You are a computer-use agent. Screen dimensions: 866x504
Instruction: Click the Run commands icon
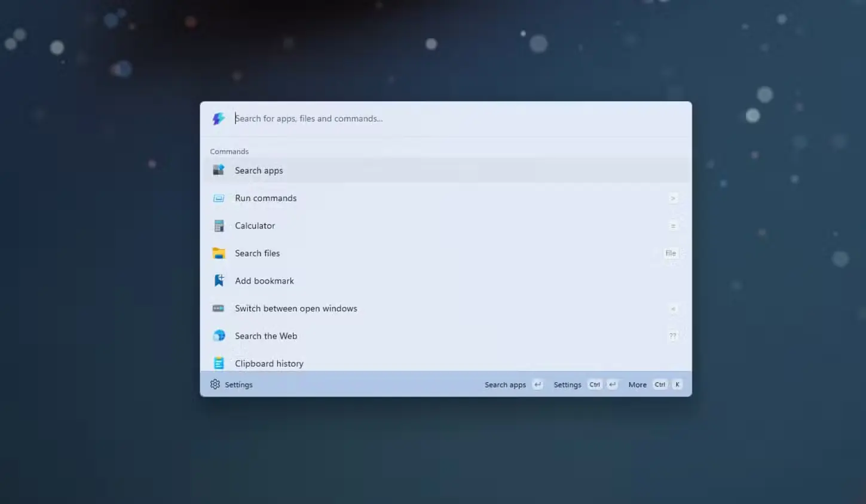(x=219, y=198)
